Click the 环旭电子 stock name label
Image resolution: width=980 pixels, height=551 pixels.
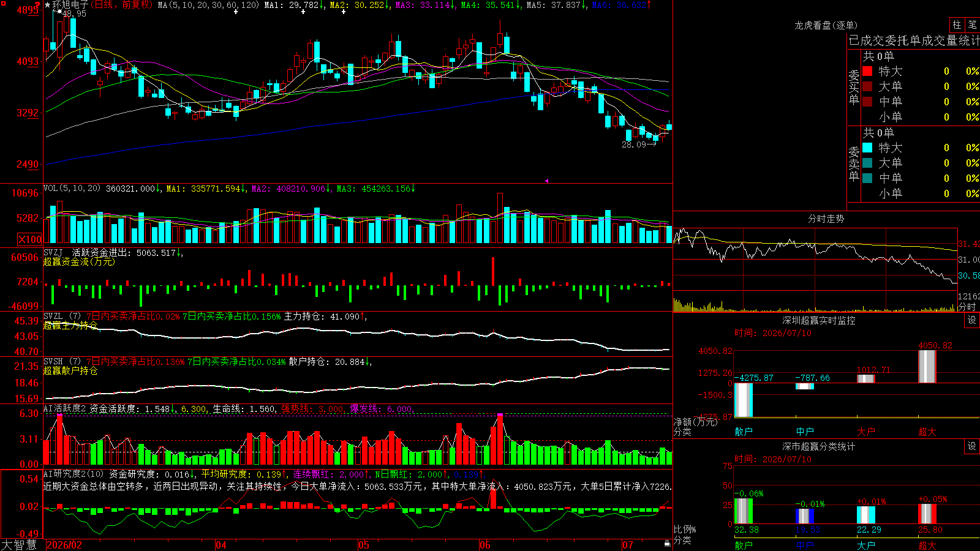pyautogui.click(x=70, y=5)
